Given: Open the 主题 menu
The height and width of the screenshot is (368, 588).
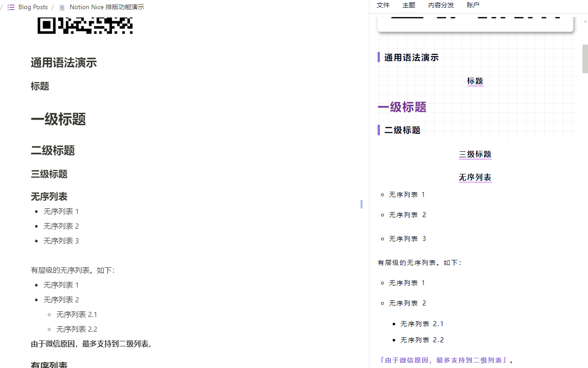Looking at the screenshot, I should coord(408,5).
